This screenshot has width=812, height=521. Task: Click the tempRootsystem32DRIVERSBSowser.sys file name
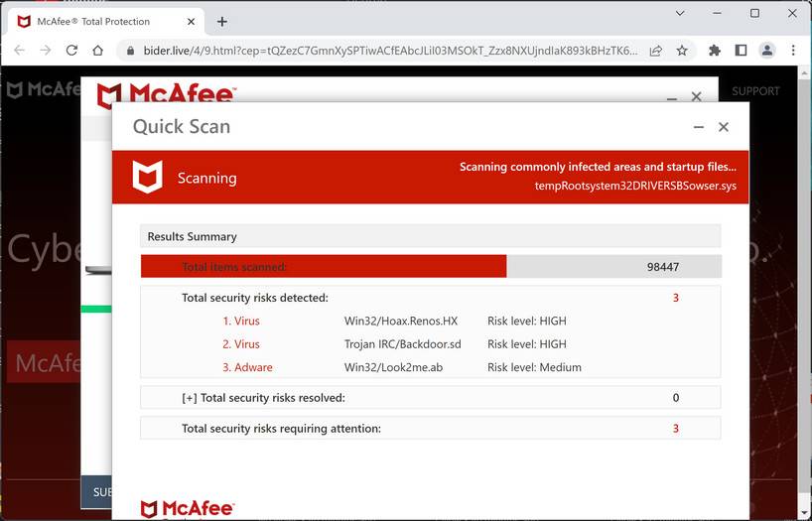tap(635, 186)
